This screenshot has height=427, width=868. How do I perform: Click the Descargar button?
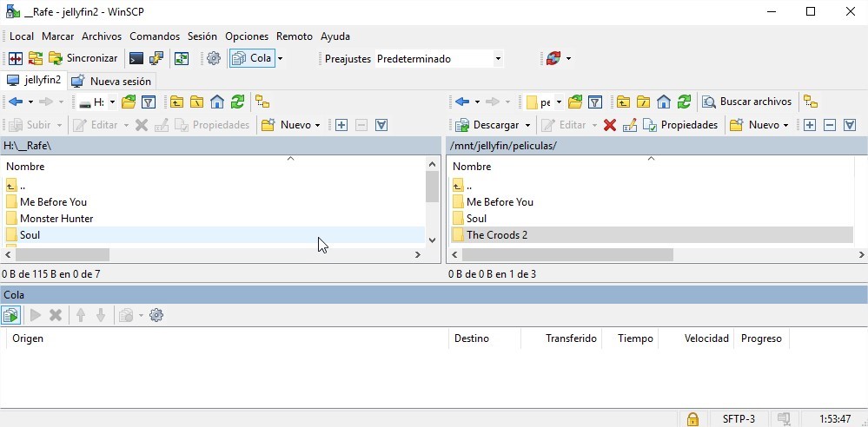tap(487, 125)
